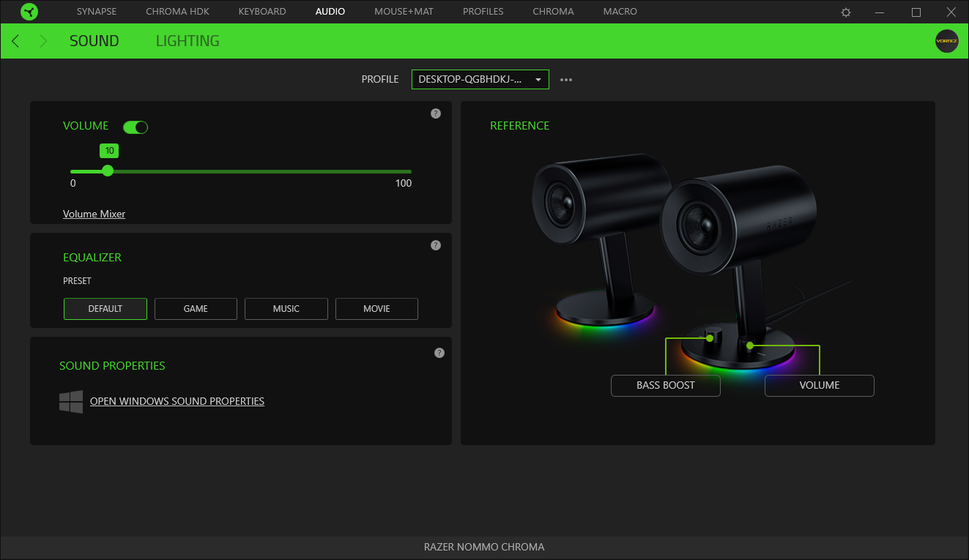Show help for the Equalizer panel

(436, 245)
